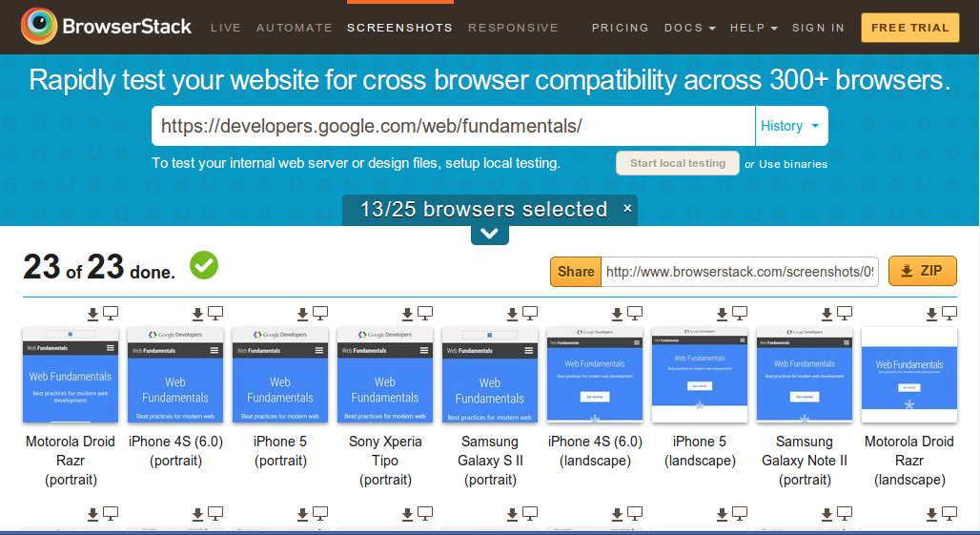The height and width of the screenshot is (535, 980).
Task: Open the Docs dropdown menu
Action: (689, 28)
